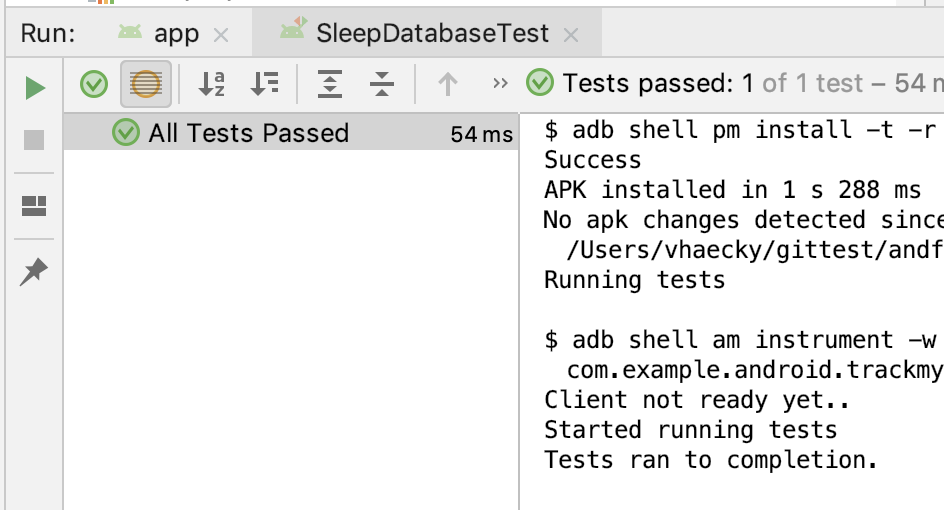Pin the tab using the pushpin icon
Screen dimensions: 944x510
tap(34, 271)
